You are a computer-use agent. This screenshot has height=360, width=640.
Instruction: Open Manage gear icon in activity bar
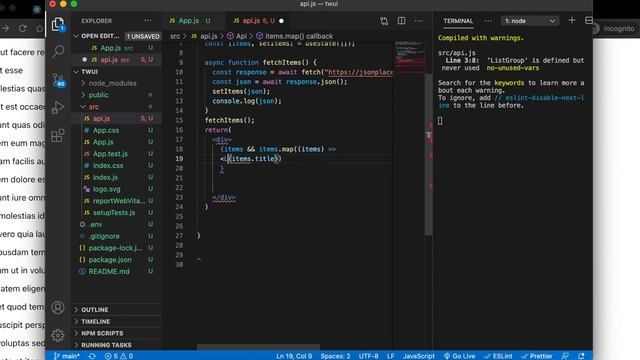point(58,335)
